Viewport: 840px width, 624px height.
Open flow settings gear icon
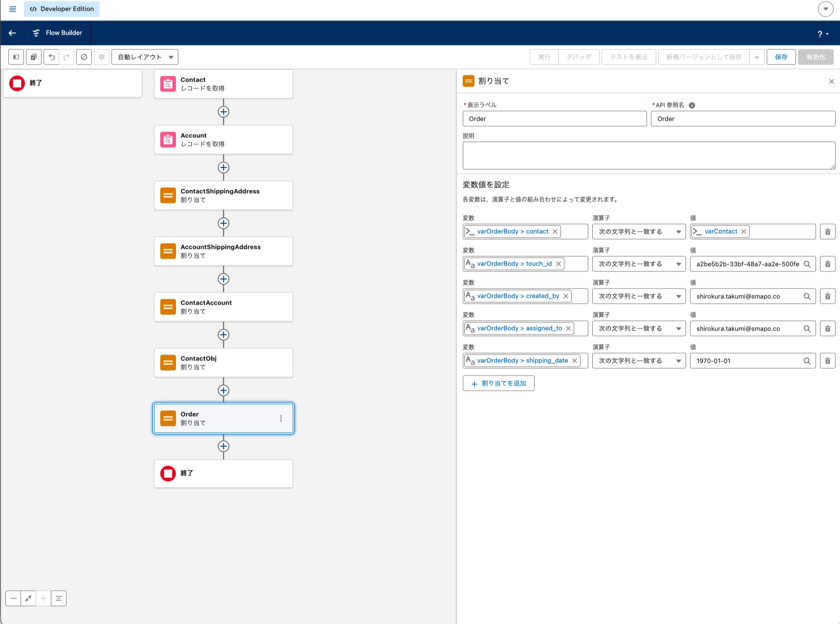click(102, 57)
